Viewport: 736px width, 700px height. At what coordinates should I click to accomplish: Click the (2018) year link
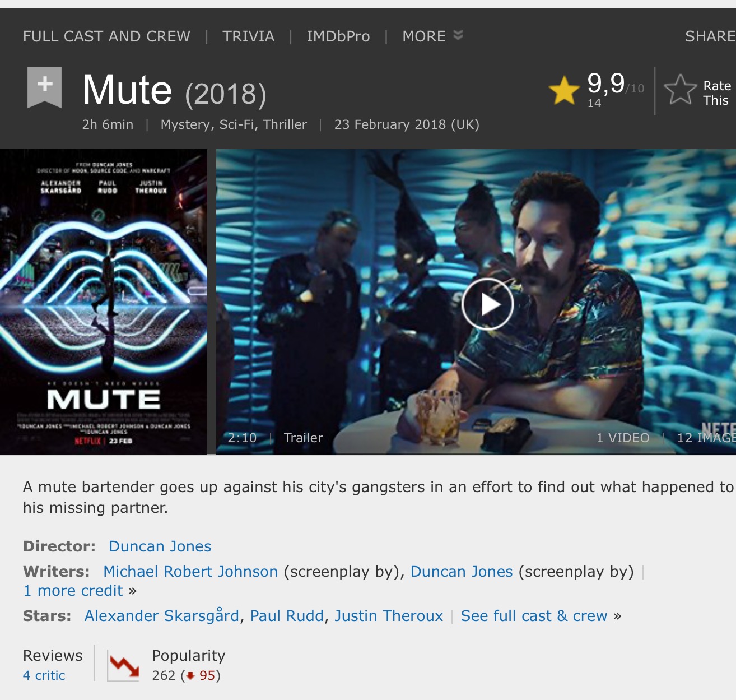[226, 94]
